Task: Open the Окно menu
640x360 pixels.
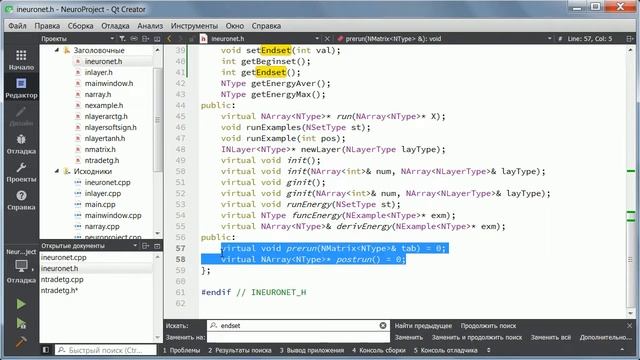Action: coord(235,26)
